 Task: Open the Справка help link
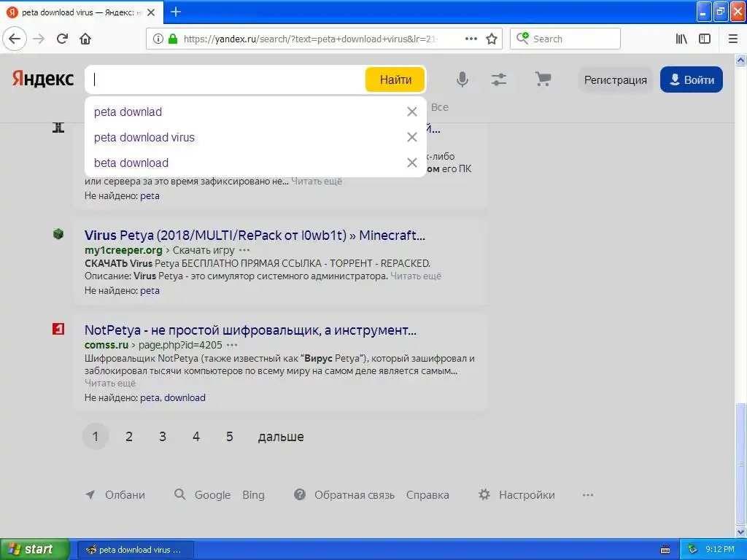[427, 495]
